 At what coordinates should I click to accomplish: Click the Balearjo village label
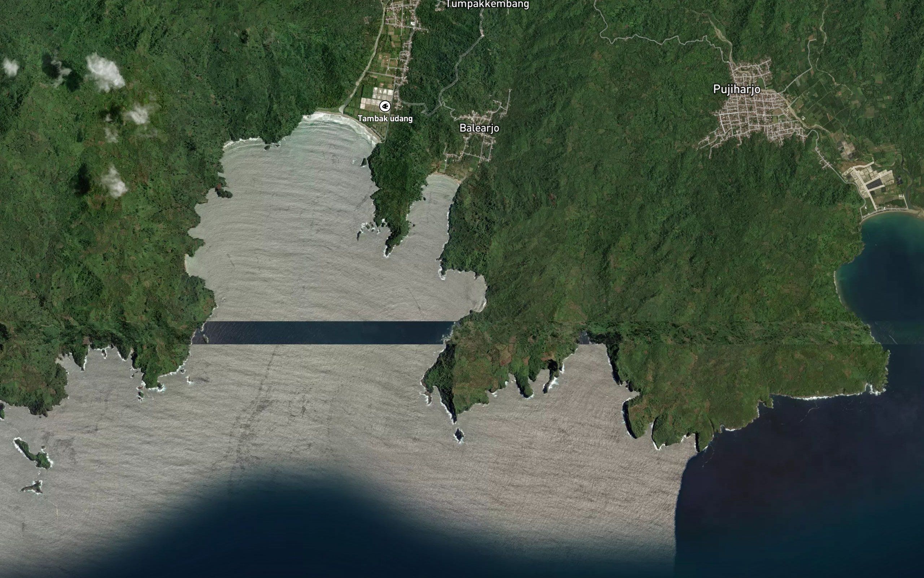pos(479,128)
